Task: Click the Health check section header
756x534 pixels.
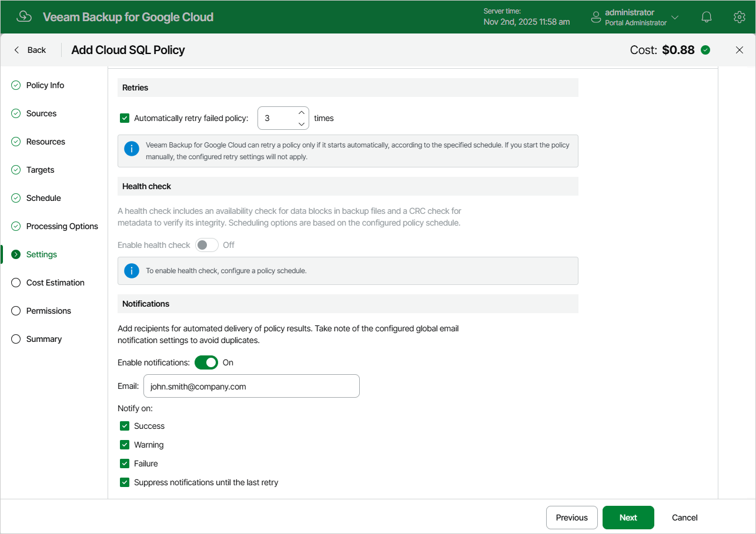Action: click(348, 186)
